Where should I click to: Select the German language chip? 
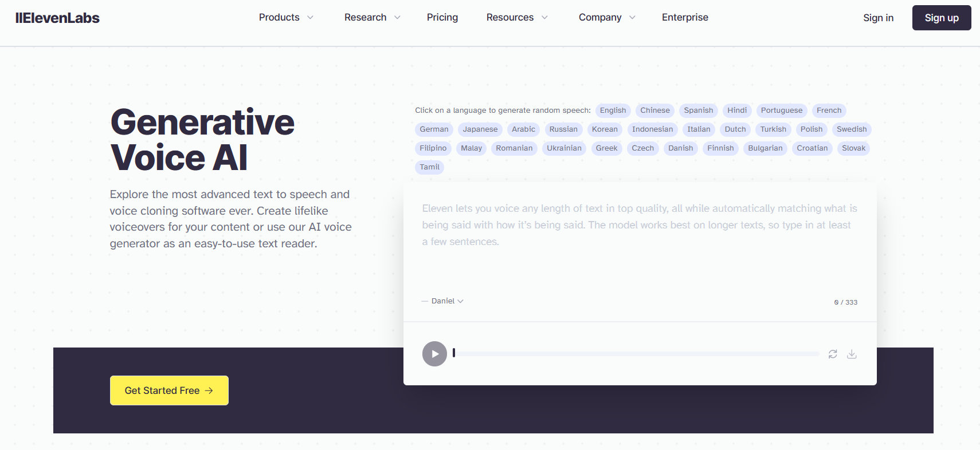434,129
